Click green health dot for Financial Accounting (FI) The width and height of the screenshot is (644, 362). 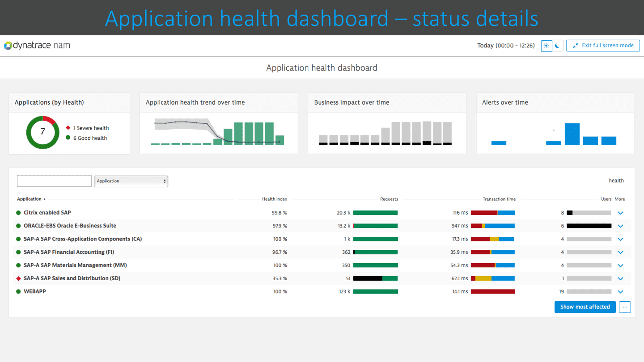(x=19, y=252)
